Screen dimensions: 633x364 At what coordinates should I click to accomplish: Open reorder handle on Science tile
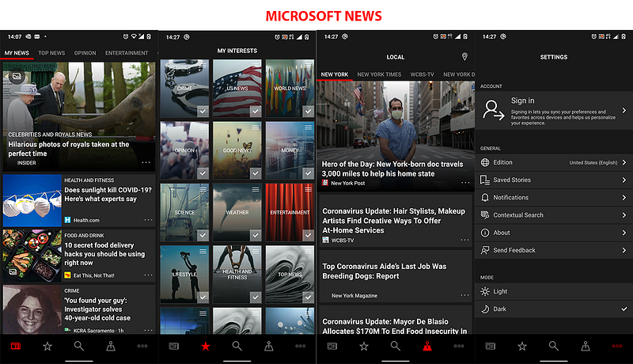pyautogui.click(x=203, y=189)
